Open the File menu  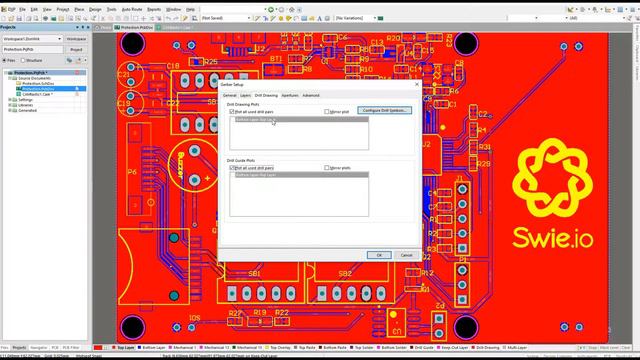point(22,9)
